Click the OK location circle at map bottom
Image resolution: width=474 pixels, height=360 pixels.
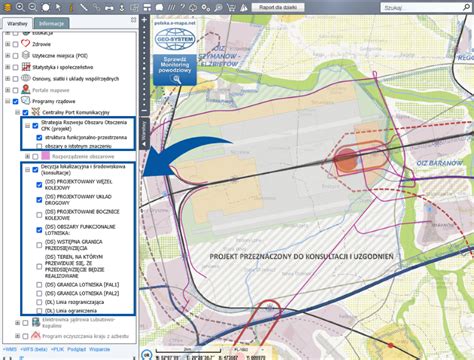(146, 355)
